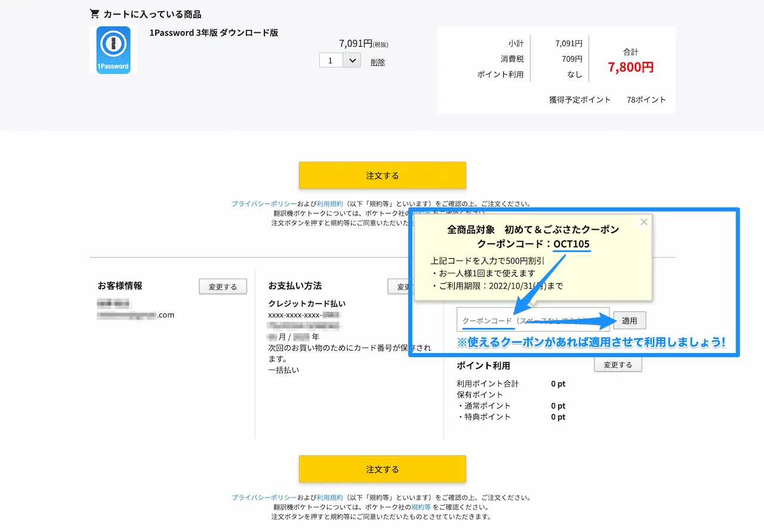764x532 pixels.
Task: Click the 適用 apply coupon button
Action: (630, 320)
